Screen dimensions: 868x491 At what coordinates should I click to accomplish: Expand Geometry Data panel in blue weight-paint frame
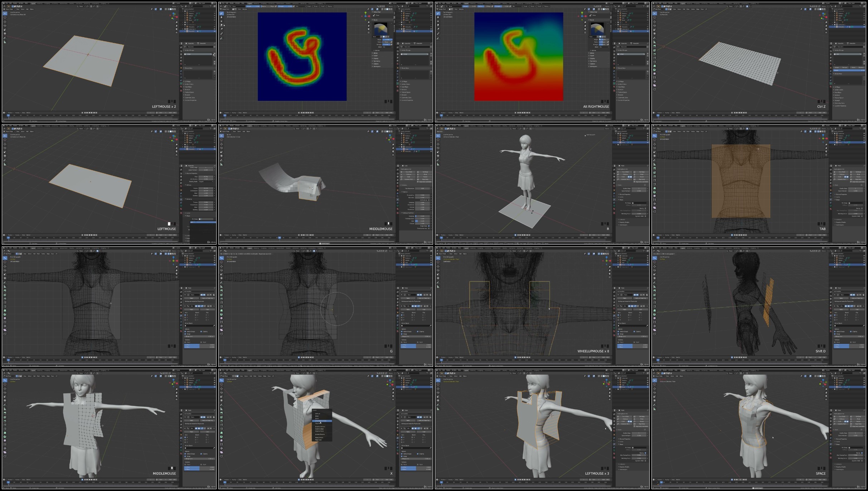point(406,98)
